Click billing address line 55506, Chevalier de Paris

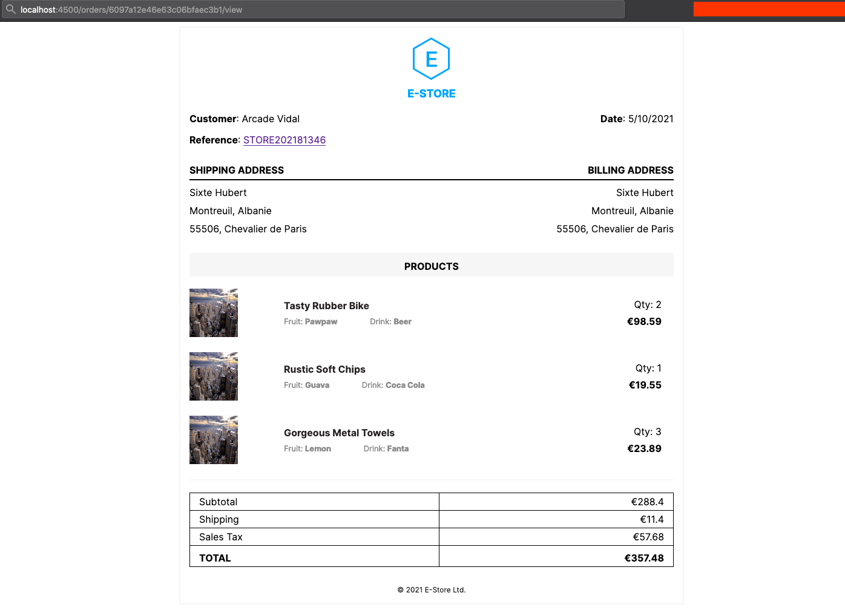click(615, 229)
